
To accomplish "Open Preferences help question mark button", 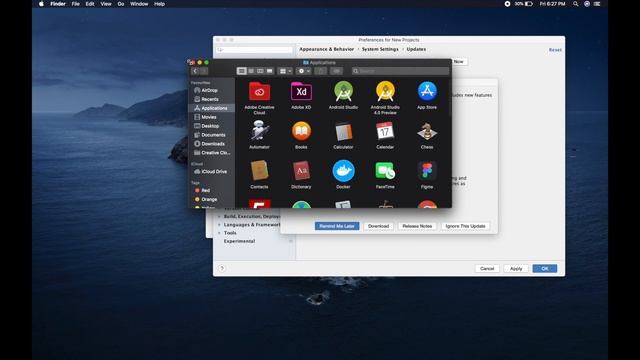I will click(x=222, y=268).
